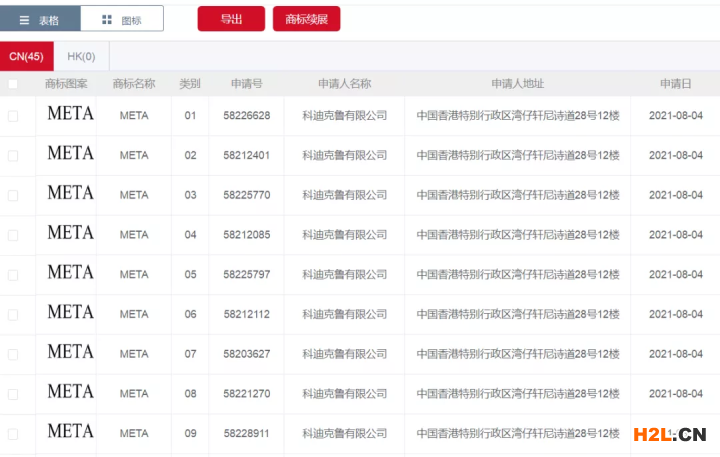This screenshot has width=720, height=457.
Task: Click class 02 cell
Action: click(190, 156)
